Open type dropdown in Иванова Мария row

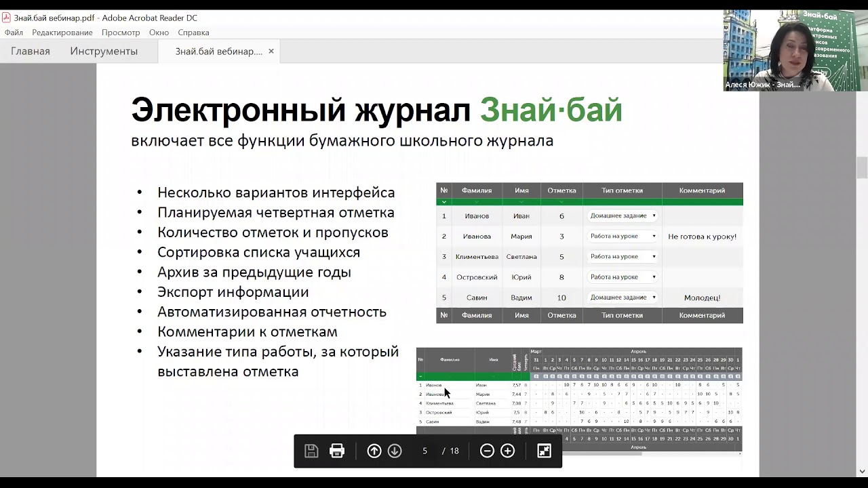point(623,236)
